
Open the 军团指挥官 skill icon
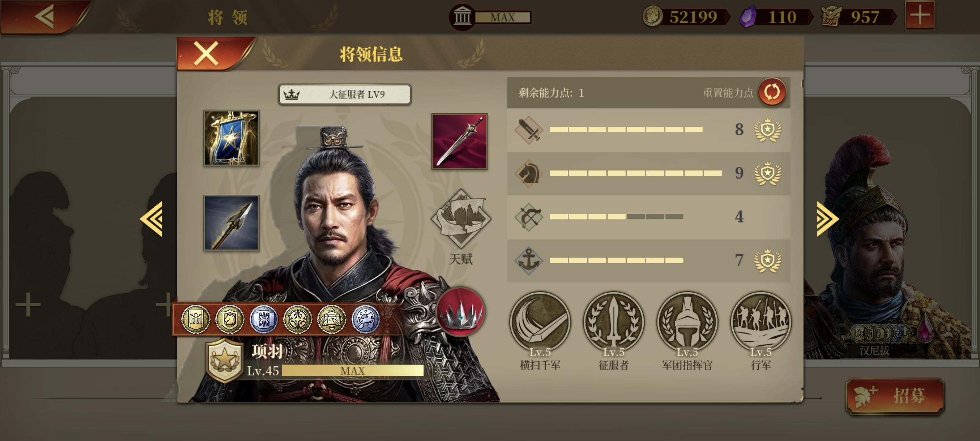tap(687, 323)
